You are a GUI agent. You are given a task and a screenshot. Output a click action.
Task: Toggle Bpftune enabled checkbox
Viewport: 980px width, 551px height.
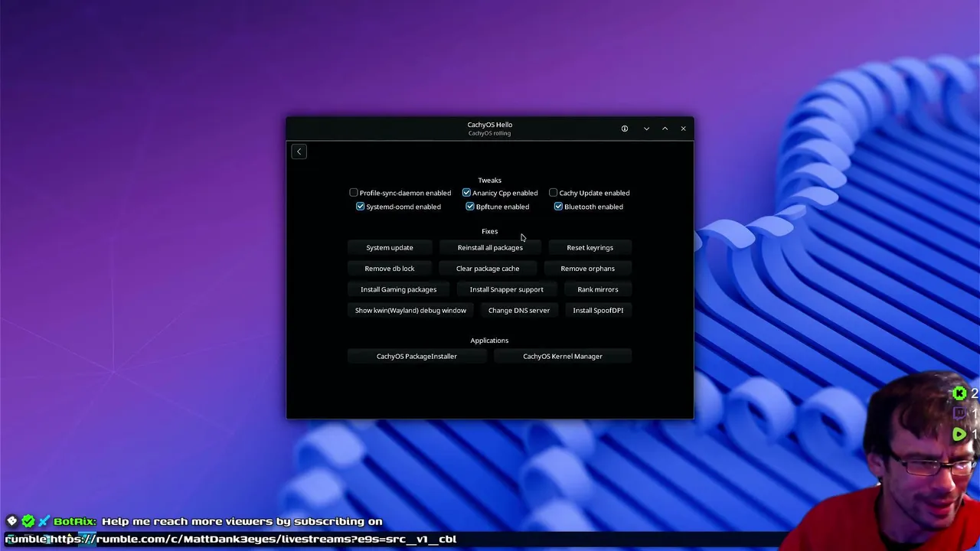[470, 207]
